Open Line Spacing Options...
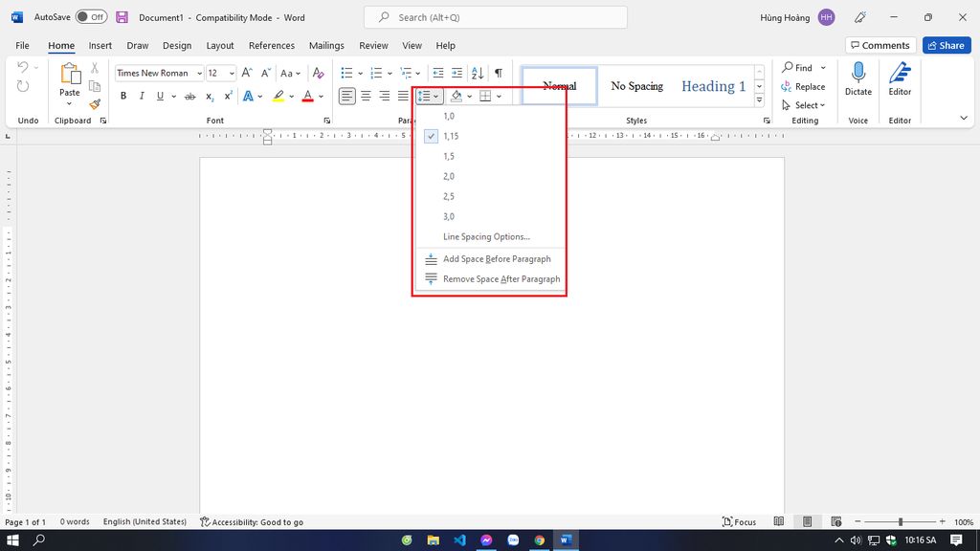Image resolution: width=980 pixels, height=551 pixels. (x=489, y=237)
